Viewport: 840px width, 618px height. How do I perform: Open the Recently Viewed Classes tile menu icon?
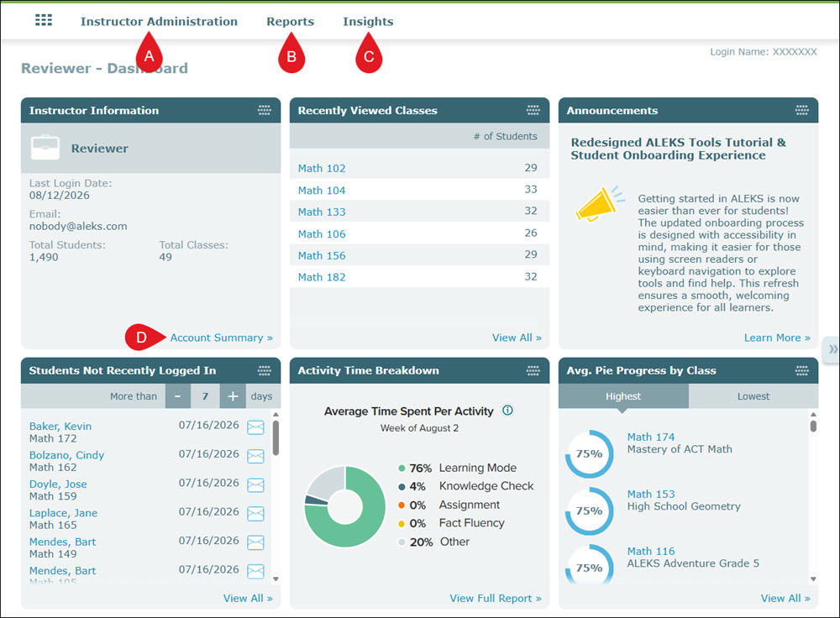[533, 110]
